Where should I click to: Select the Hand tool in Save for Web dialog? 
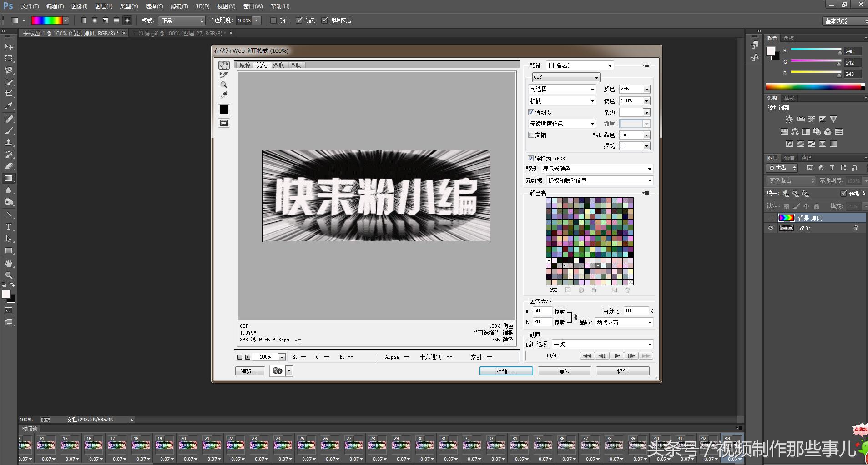(x=224, y=65)
